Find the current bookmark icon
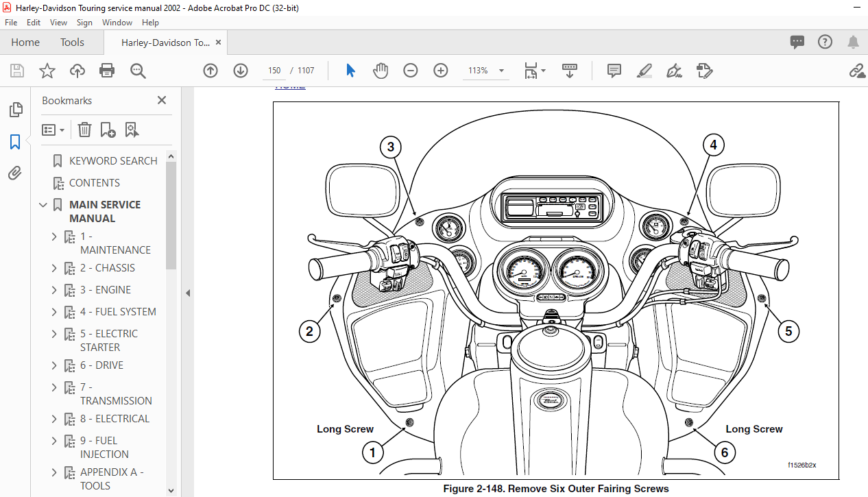 coord(132,130)
